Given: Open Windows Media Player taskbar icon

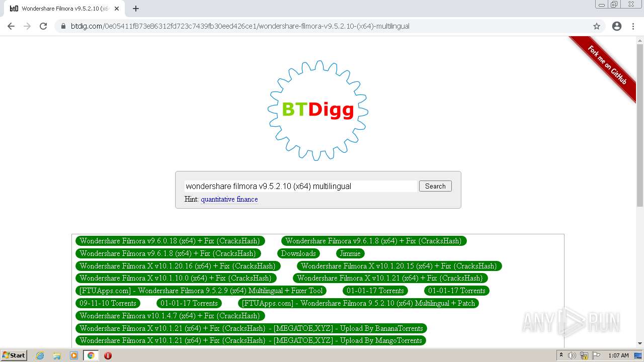Looking at the screenshot, I should coord(74,355).
